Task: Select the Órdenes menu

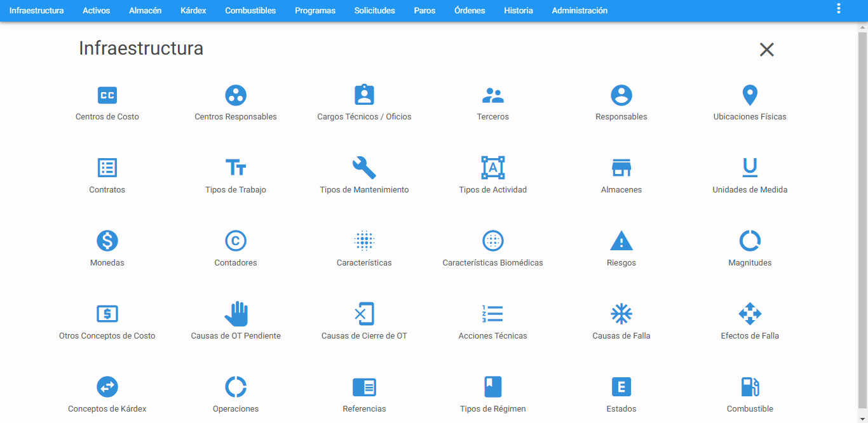Action: coord(470,11)
